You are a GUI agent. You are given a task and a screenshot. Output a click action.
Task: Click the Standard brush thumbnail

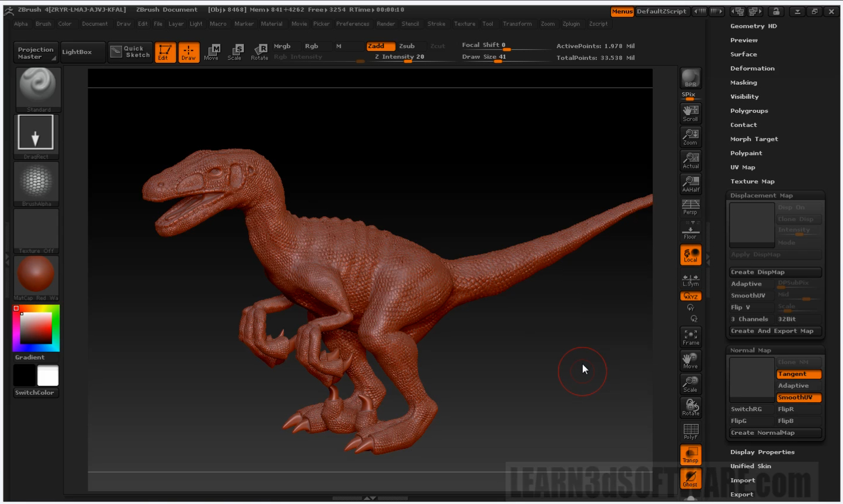(x=38, y=89)
